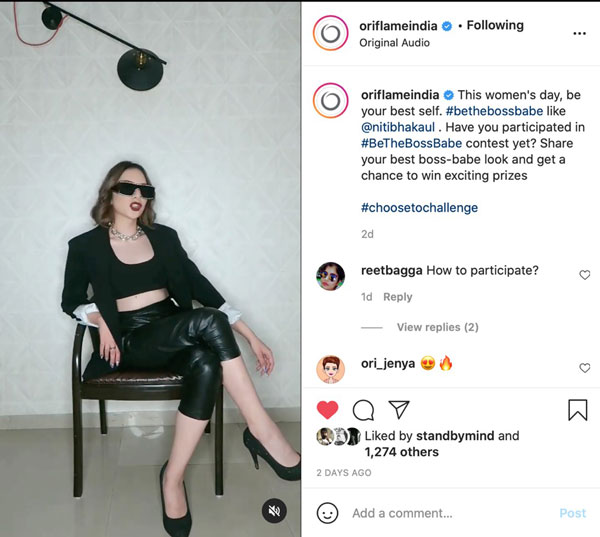Image resolution: width=600 pixels, height=537 pixels.
Task: Open the three-dot more options menu
Action: tap(579, 33)
